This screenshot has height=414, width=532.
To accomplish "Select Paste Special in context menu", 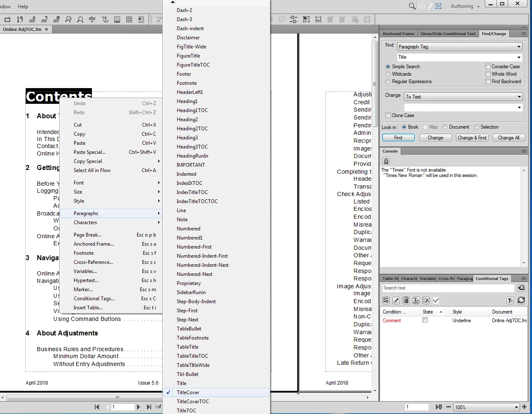I will (111, 152).
